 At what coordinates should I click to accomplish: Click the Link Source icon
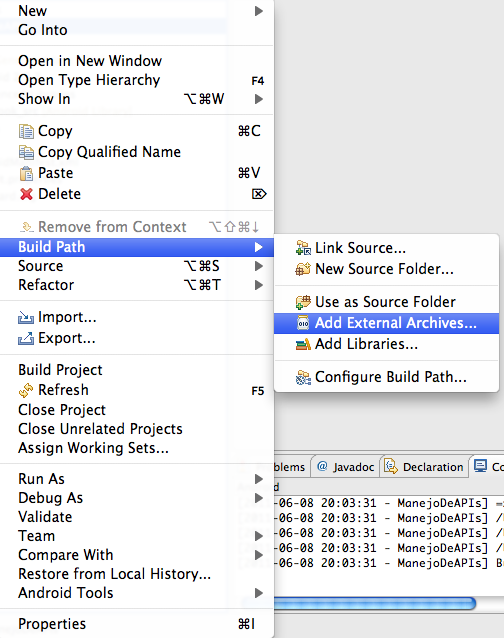click(x=303, y=248)
